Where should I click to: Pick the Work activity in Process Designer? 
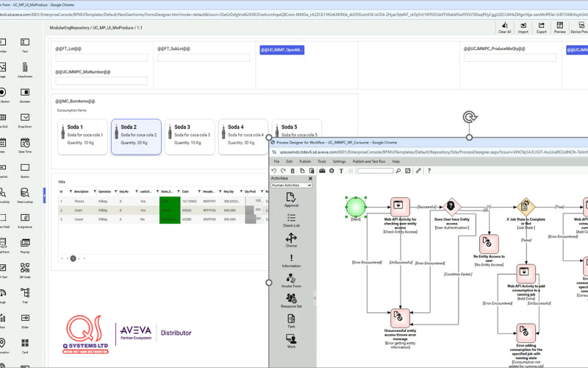(x=291, y=342)
